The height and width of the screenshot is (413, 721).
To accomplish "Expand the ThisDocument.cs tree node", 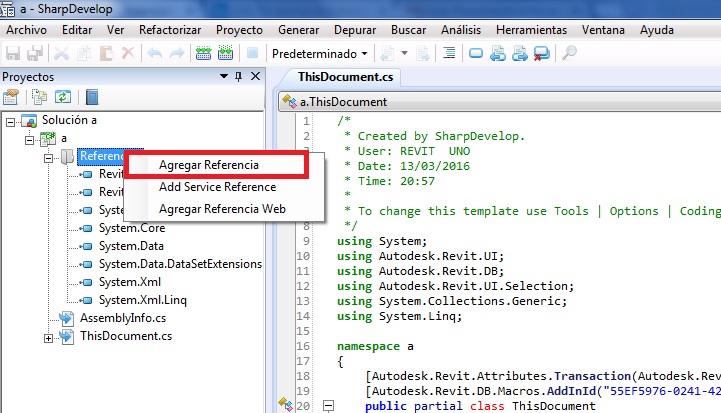I will pyautogui.click(x=49, y=338).
